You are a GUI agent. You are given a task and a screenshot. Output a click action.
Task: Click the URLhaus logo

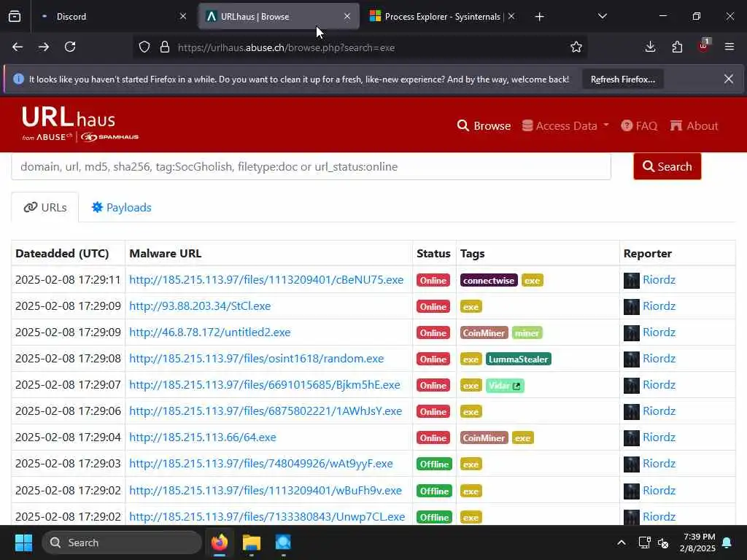pyautogui.click(x=80, y=124)
